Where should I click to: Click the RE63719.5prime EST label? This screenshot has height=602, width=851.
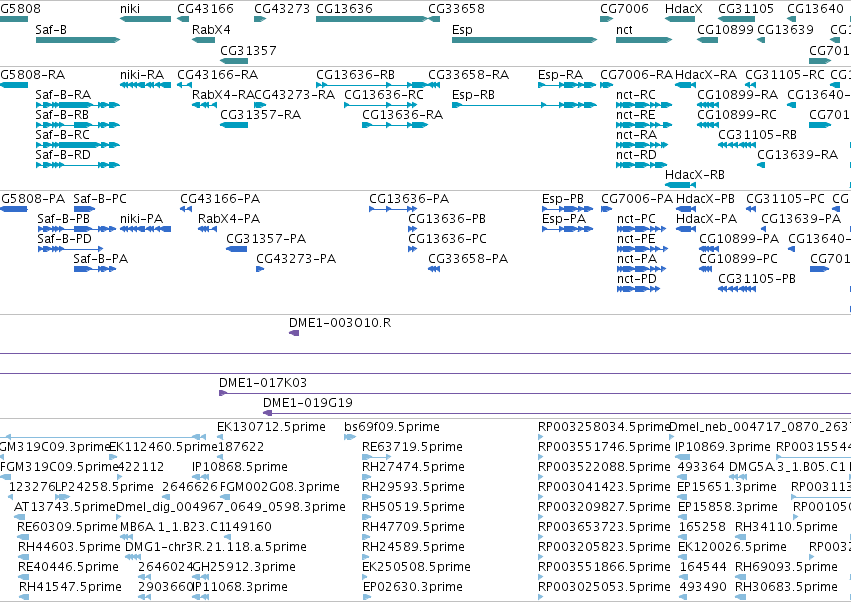(x=412, y=447)
